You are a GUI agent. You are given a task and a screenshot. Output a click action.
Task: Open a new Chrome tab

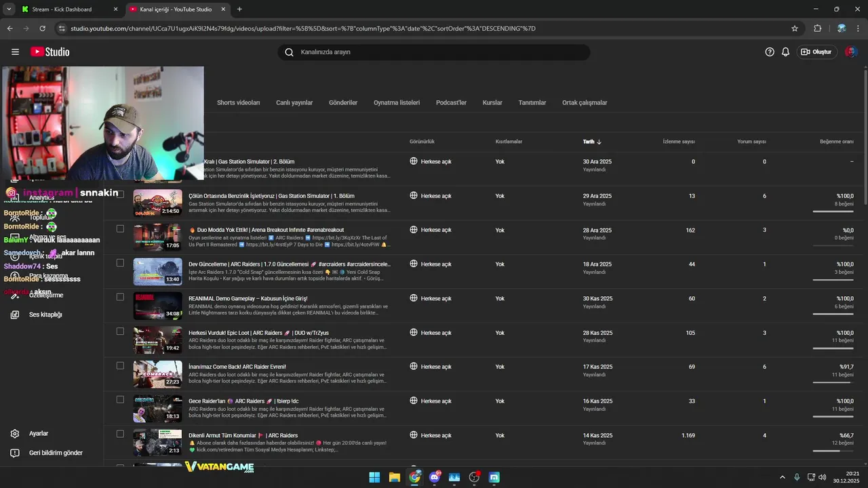tap(239, 9)
